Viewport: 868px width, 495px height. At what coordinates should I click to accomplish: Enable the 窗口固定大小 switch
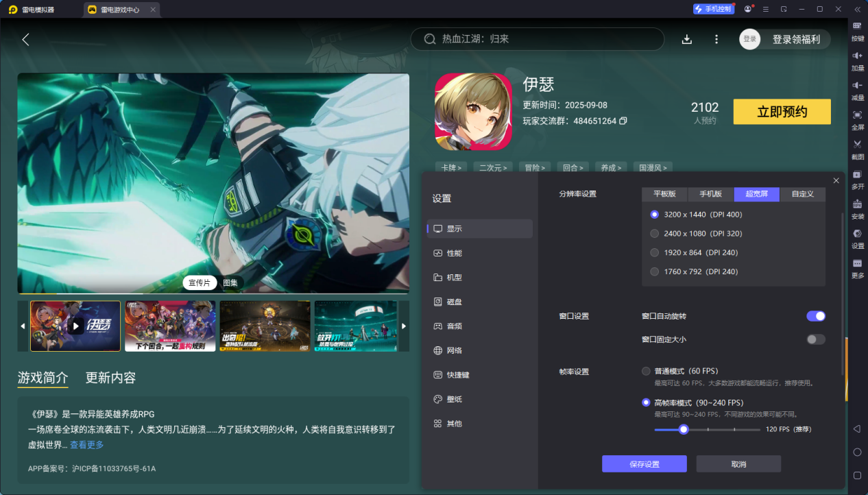(x=816, y=339)
